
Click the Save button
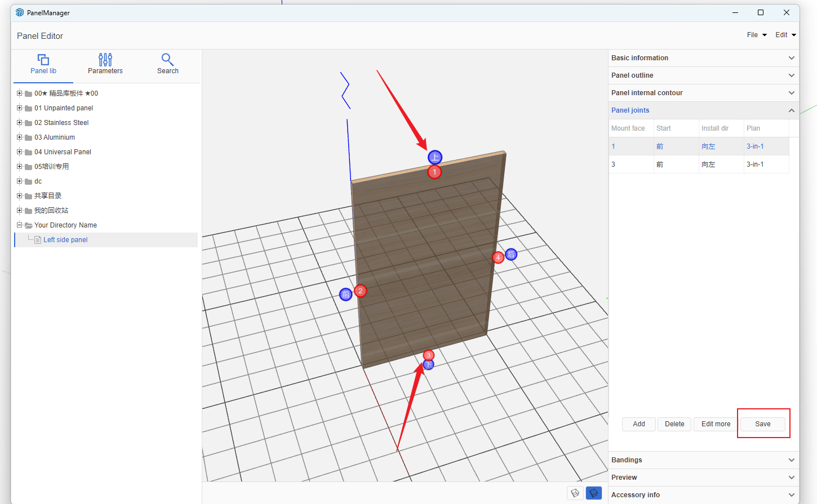pos(763,424)
